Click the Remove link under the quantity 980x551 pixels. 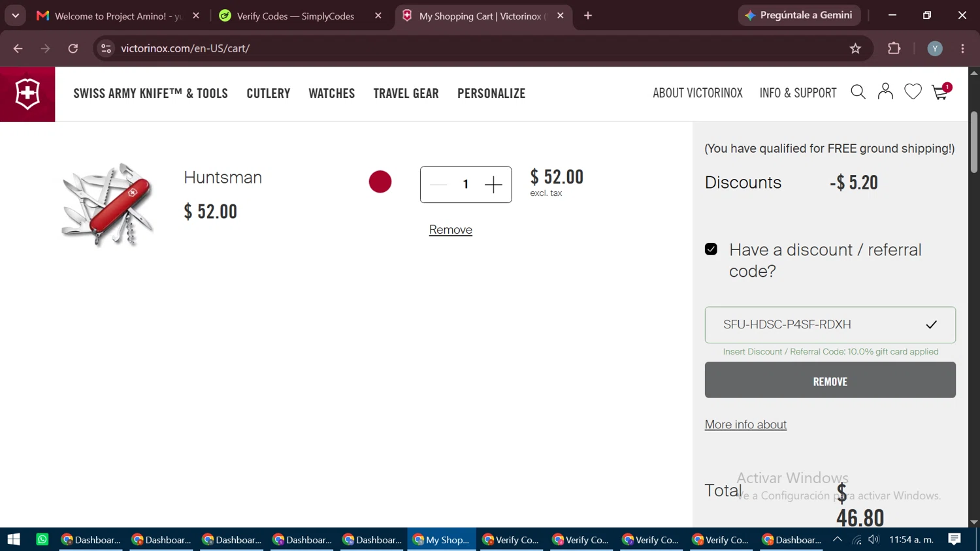(x=451, y=230)
